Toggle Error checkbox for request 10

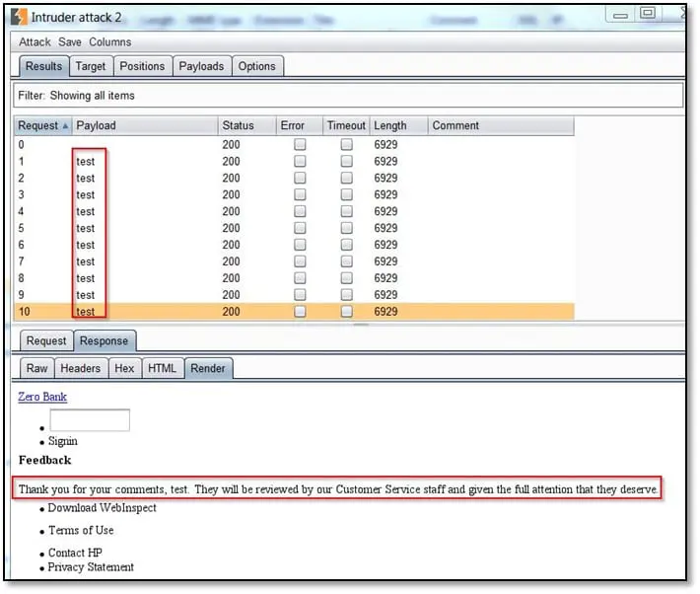(300, 312)
